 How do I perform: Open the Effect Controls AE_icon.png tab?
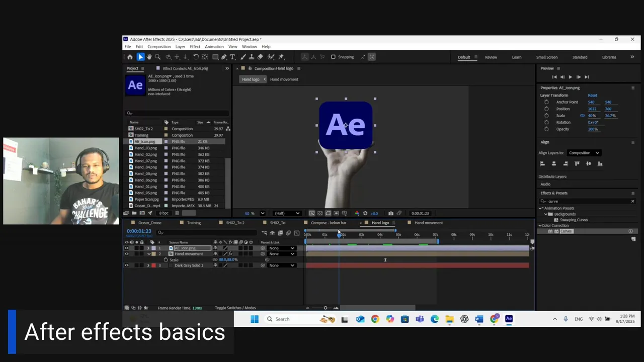(185, 68)
